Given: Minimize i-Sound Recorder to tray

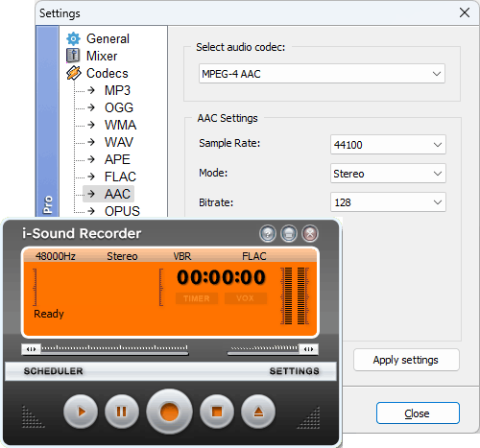Looking at the screenshot, I should pos(289,234).
